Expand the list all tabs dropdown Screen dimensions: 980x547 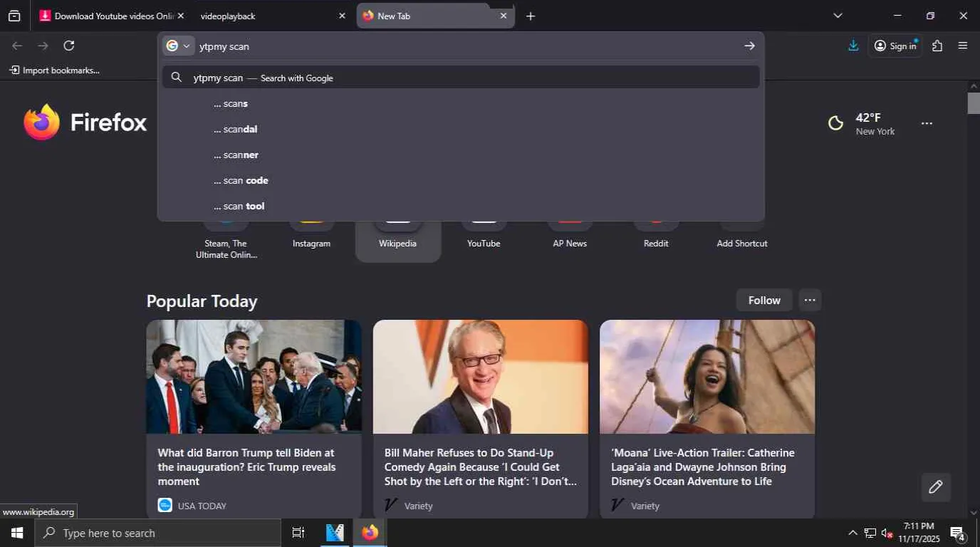coord(838,16)
